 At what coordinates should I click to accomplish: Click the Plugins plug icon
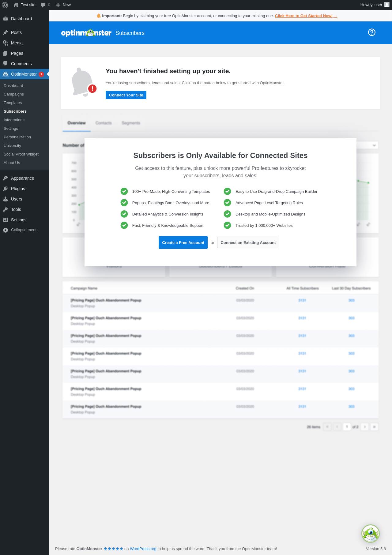[x=6, y=189]
